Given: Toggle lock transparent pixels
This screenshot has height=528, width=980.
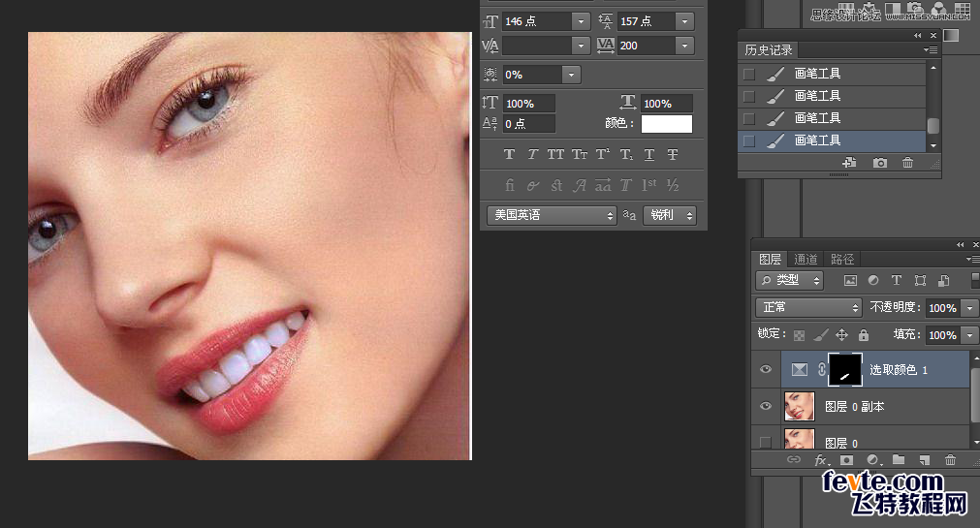Looking at the screenshot, I should [799, 335].
